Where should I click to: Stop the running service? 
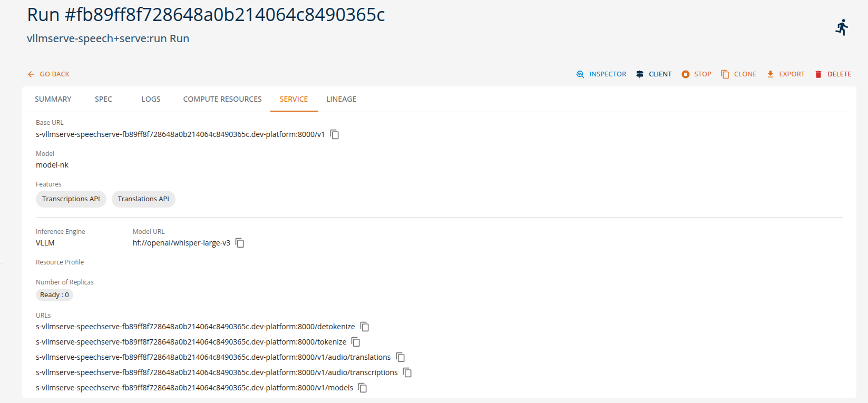coord(696,74)
